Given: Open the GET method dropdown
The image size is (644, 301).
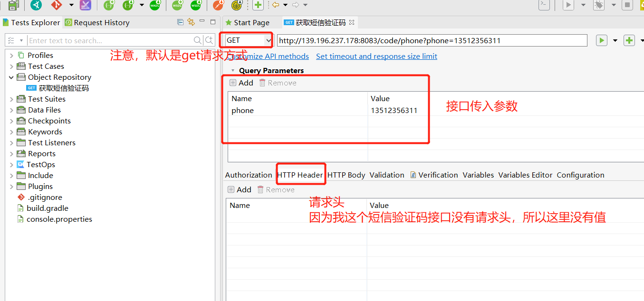Looking at the screenshot, I should [x=269, y=40].
